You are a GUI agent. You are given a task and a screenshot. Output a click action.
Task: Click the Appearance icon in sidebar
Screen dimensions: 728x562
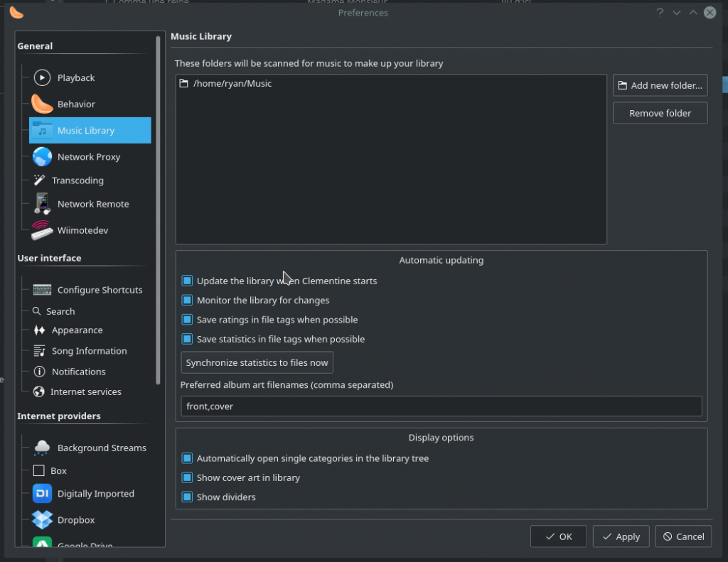pyautogui.click(x=39, y=330)
